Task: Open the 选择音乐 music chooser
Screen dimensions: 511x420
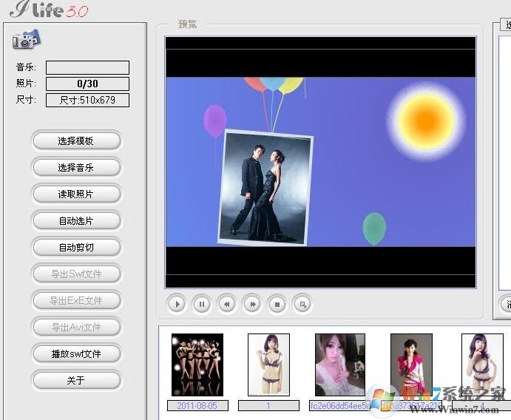Action: (76, 167)
